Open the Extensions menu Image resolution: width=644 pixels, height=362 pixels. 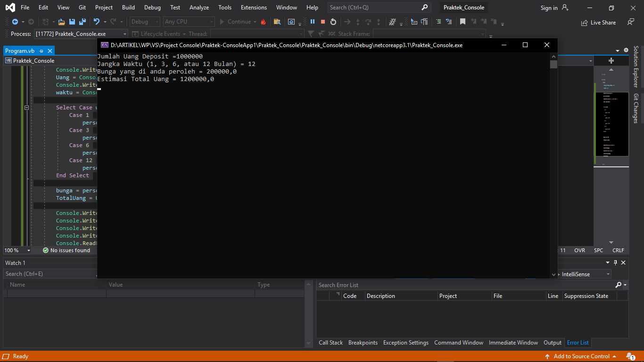pyautogui.click(x=254, y=8)
